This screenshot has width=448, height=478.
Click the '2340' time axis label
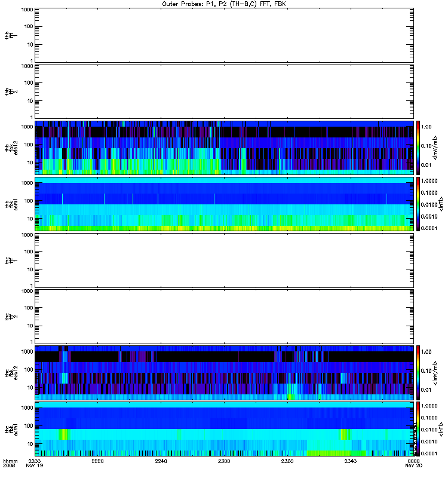click(351, 461)
